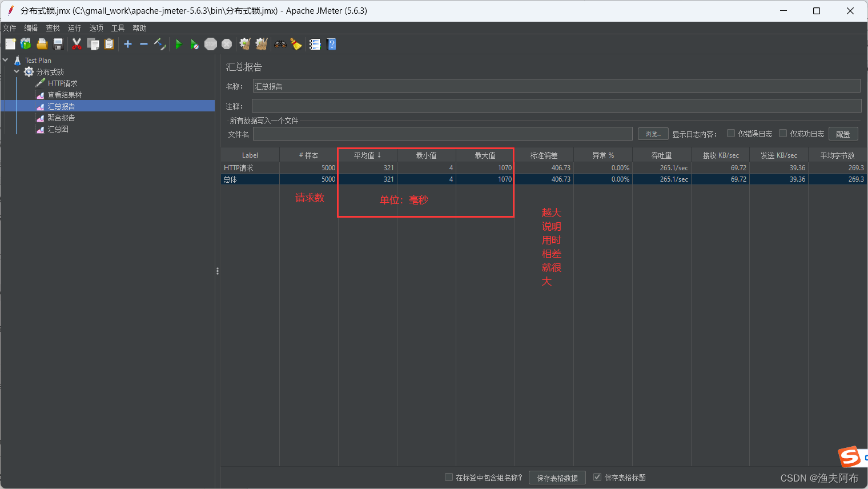Sort by 平均字节数 column header
This screenshot has height=489, width=868.
pyautogui.click(x=837, y=155)
